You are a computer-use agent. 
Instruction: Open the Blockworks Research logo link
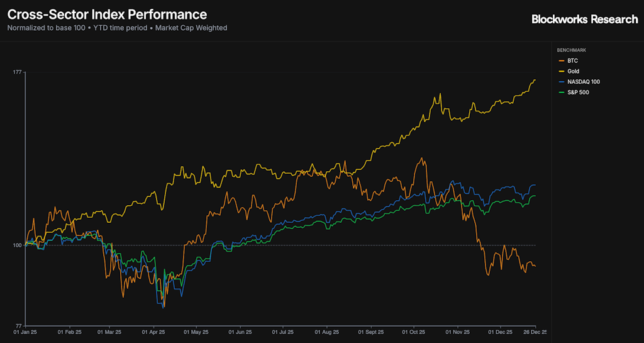(x=584, y=20)
